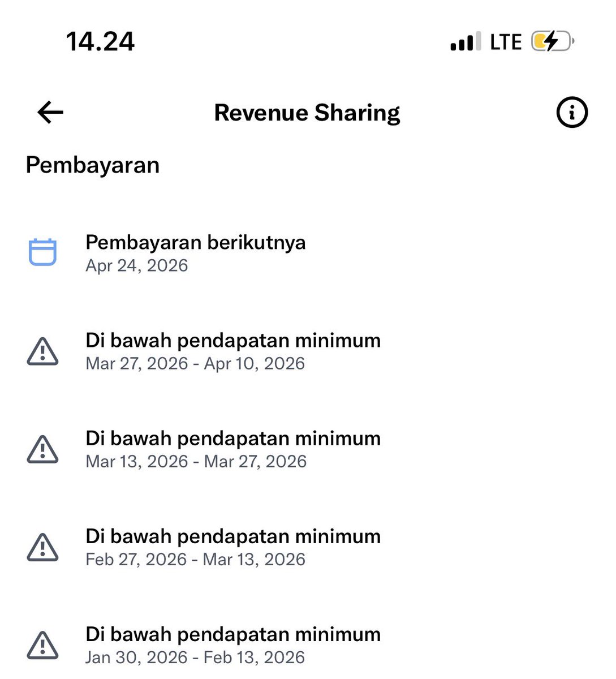Screen dimensions: 616x679
Task: Tap the warning icon for Mar 27 - Apr 10 period
Action: coord(41,350)
